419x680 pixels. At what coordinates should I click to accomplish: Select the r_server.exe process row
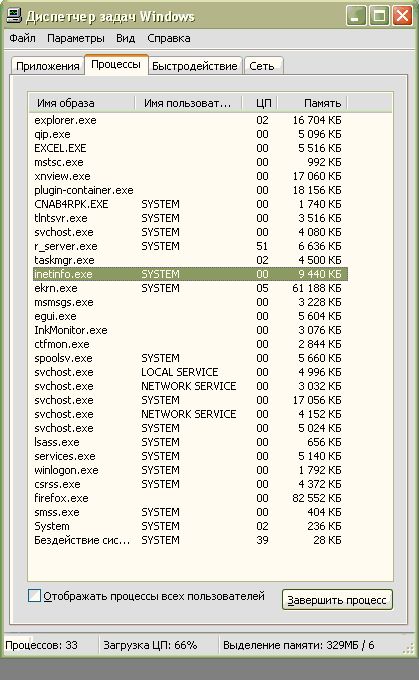(189, 246)
